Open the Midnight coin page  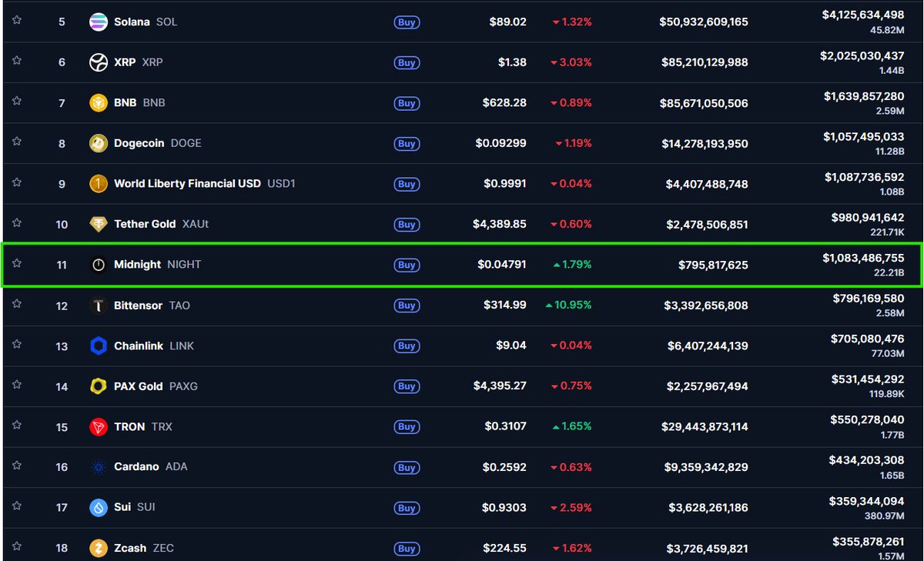click(x=138, y=265)
